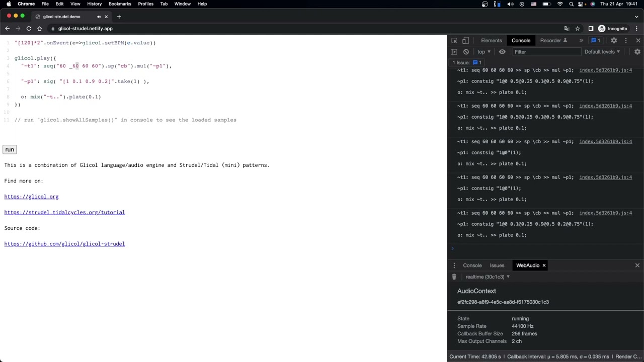Activate the inspect element picker icon

point(454,41)
